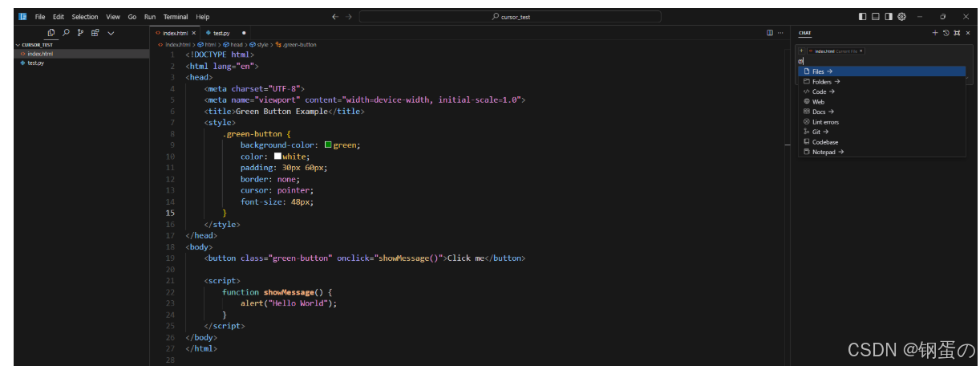Open the Explorer view icon
This screenshot has width=980, height=366.
[x=51, y=33]
